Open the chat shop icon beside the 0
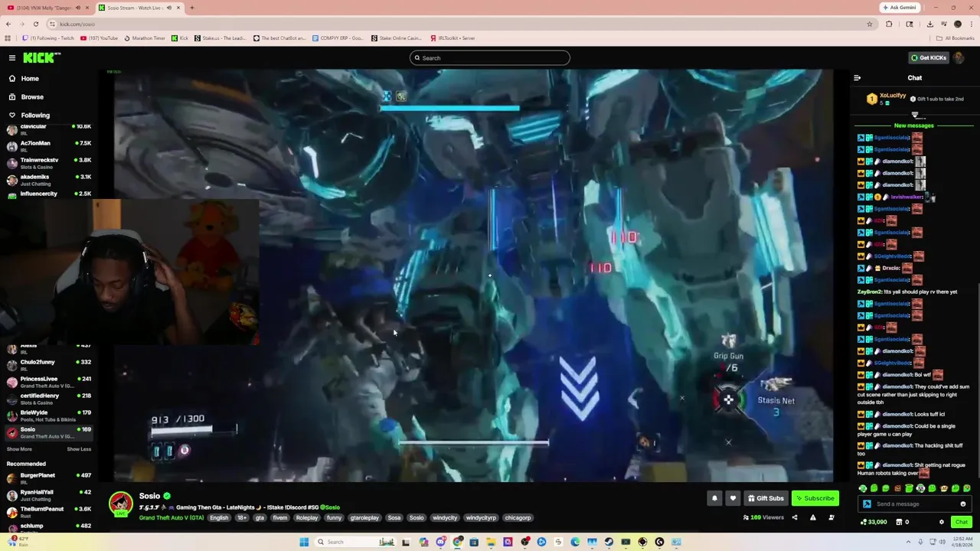Image resolution: width=980 pixels, height=551 pixels. pyautogui.click(x=899, y=523)
